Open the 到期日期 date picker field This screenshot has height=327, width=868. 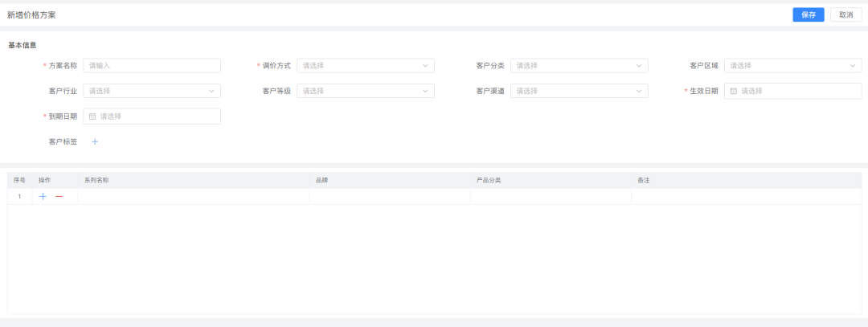(152, 116)
